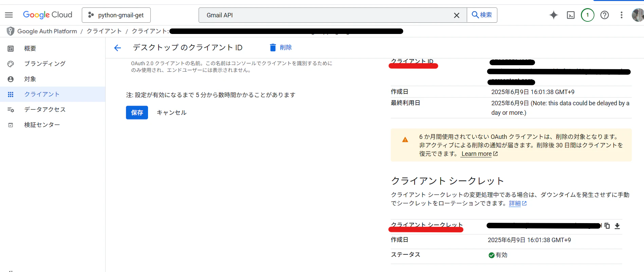The height and width of the screenshot is (272, 644).
Task: Select the secret creation date value
Action: pyautogui.click(x=529, y=240)
